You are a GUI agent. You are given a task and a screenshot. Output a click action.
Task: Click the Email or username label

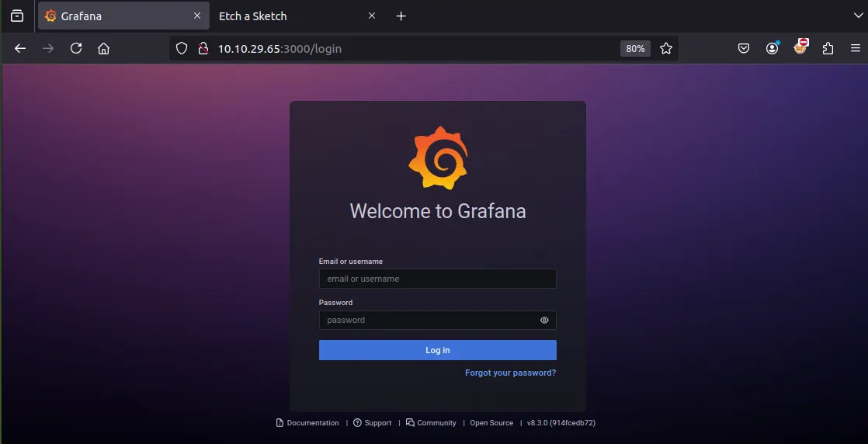[351, 262]
